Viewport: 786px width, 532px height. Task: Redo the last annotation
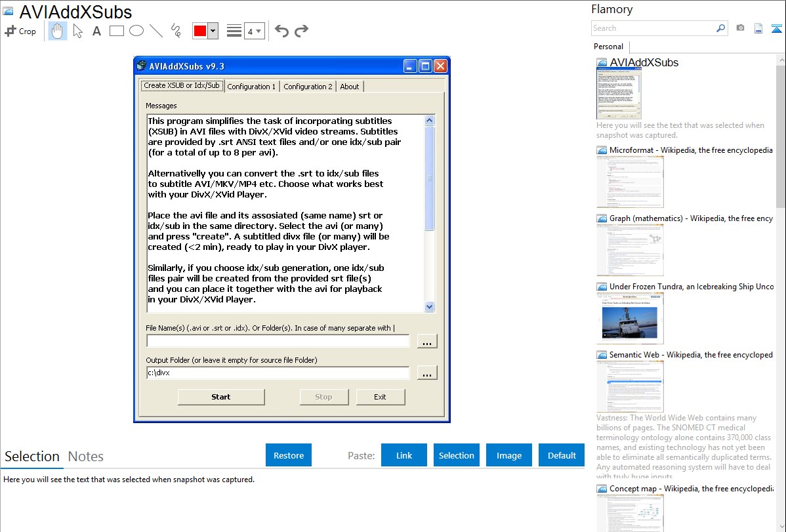coord(301,31)
